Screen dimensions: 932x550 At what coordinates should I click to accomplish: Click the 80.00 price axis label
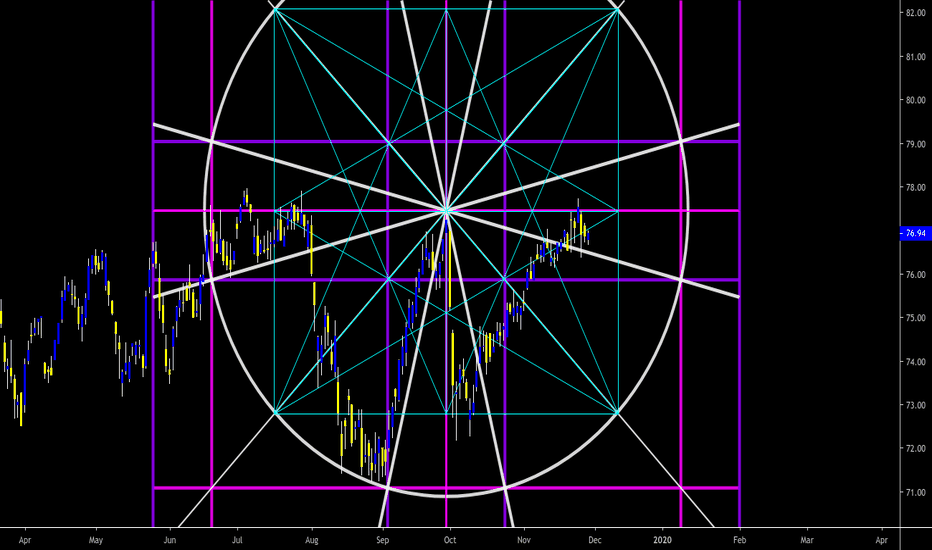[916, 100]
